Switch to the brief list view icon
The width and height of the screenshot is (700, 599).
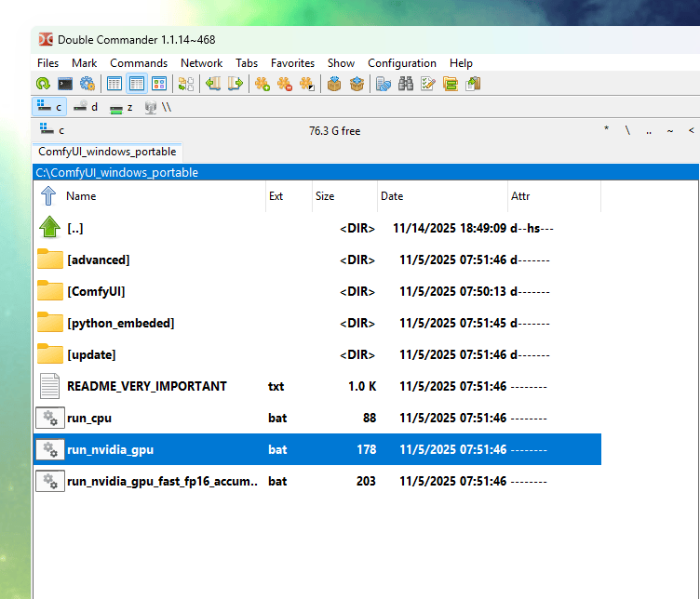(x=114, y=84)
